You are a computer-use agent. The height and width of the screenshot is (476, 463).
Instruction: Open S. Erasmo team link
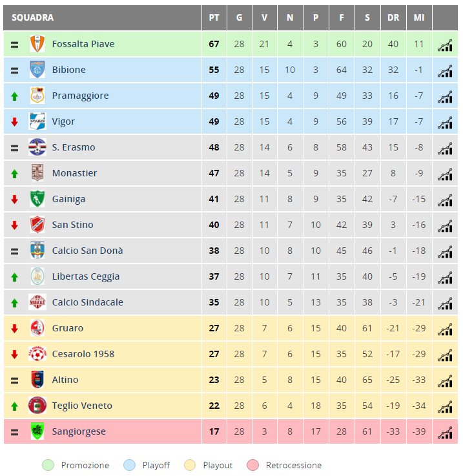pyautogui.click(x=74, y=147)
